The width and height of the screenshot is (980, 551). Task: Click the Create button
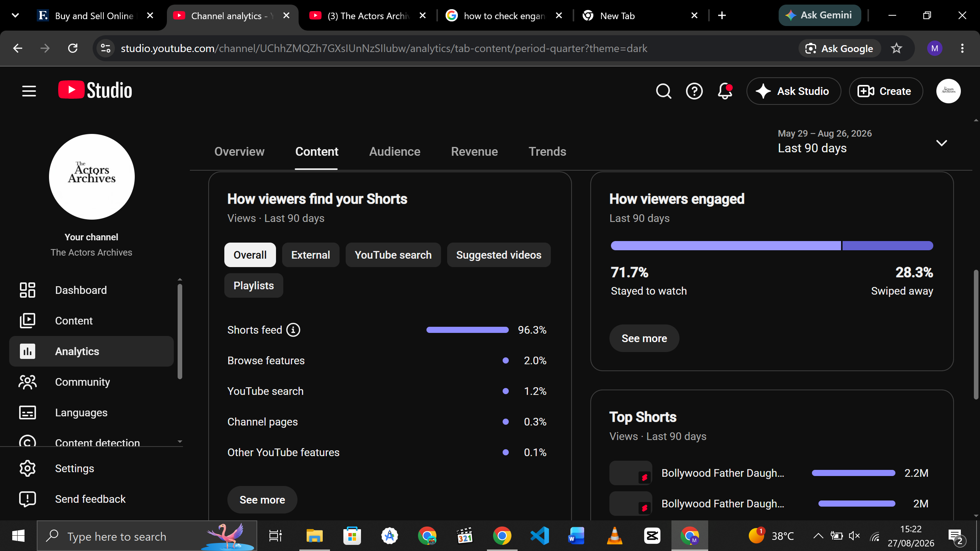[886, 91]
